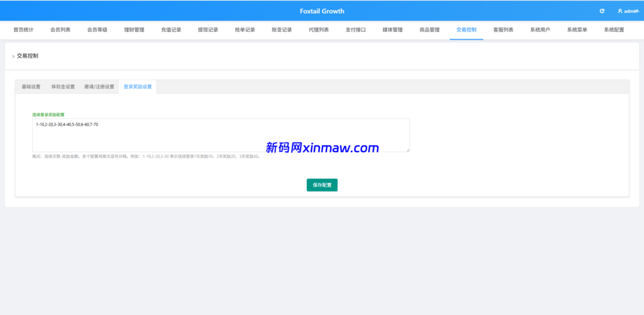This screenshot has width=644, height=315.
Task: Go to 首页统计 menu
Action: click(23, 30)
